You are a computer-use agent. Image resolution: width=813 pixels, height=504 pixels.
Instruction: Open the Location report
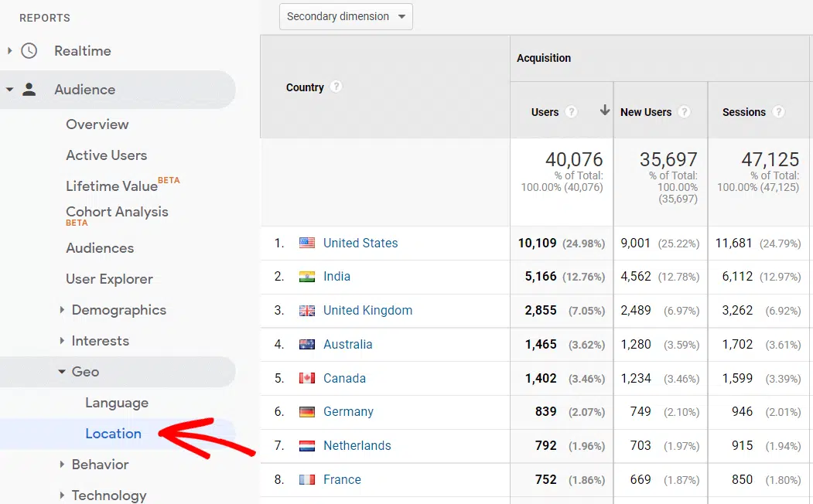113,434
